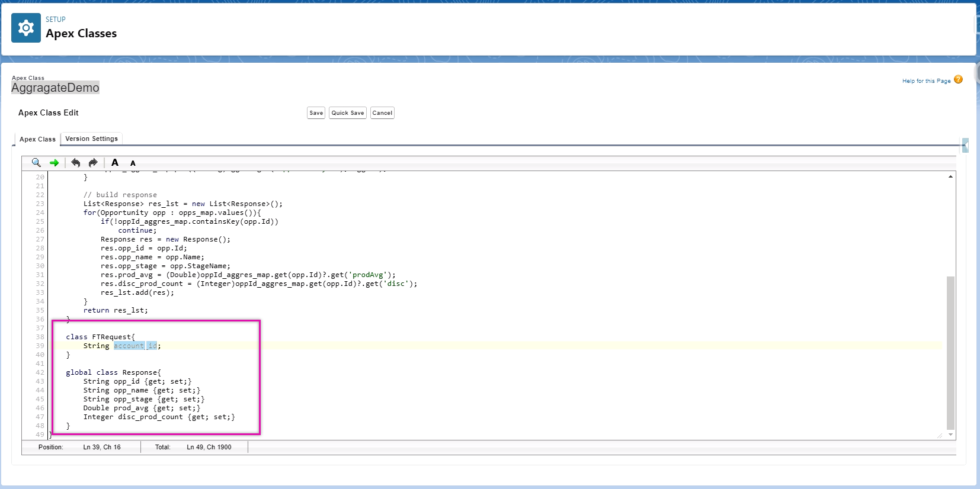
Task: Click the highlighted 'account_id' variable
Action: (135, 346)
